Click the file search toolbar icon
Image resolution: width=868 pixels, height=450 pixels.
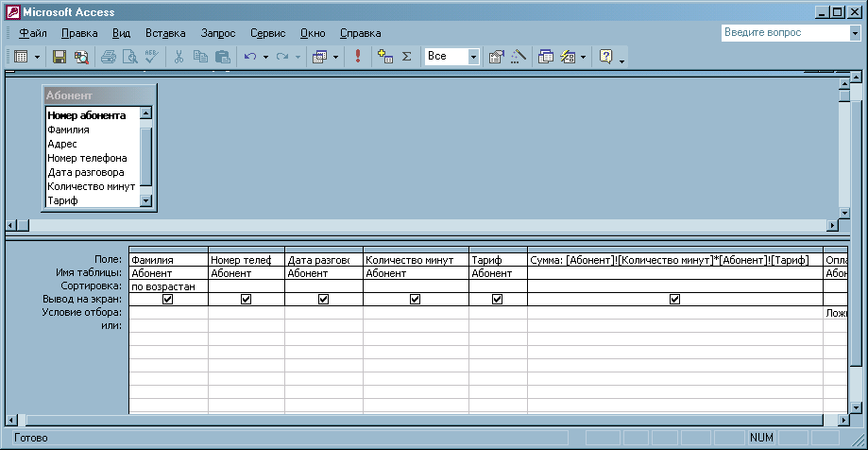click(x=81, y=57)
